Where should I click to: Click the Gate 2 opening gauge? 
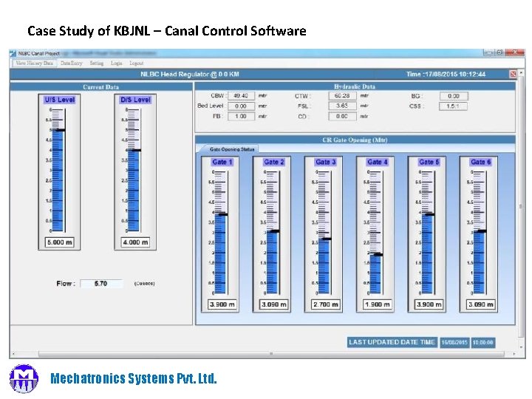pyautogui.click(x=273, y=233)
